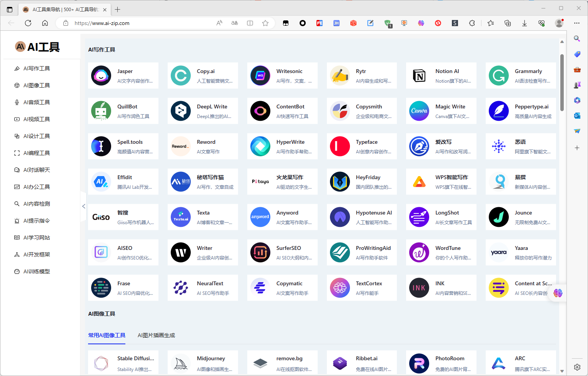Switch to 常用AI图像工具 tab
The width and height of the screenshot is (588, 376).
pyautogui.click(x=107, y=335)
